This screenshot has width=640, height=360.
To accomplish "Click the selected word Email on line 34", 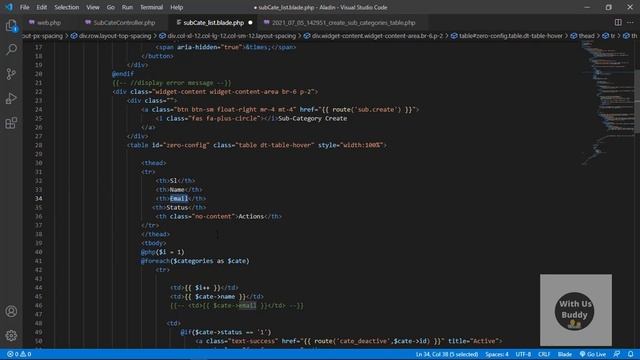I will (x=179, y=198).
